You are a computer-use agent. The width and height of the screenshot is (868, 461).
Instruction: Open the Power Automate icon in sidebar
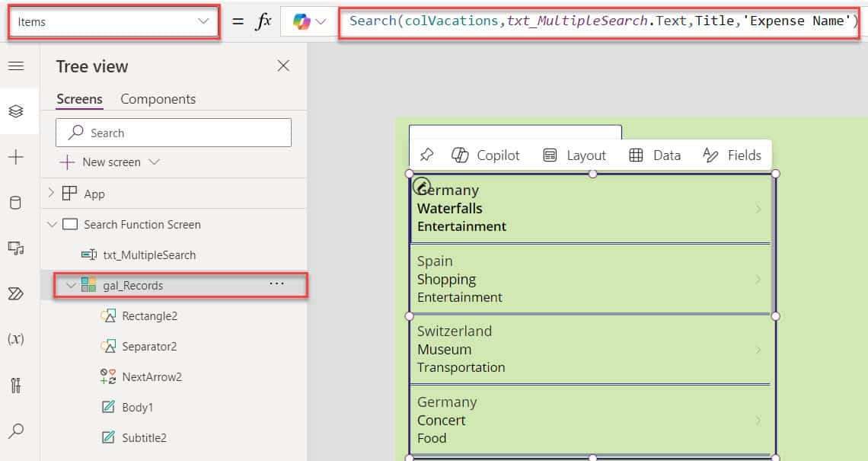pyautogui.click(x=16, y=293)
